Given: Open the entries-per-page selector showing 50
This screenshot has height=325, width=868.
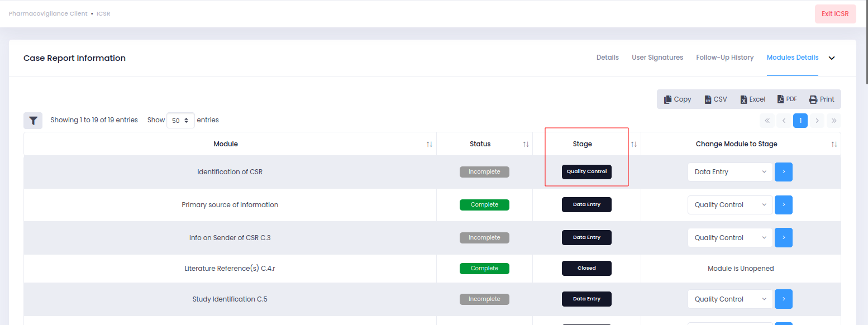Looking at the screenshot, I should point(180,120).
